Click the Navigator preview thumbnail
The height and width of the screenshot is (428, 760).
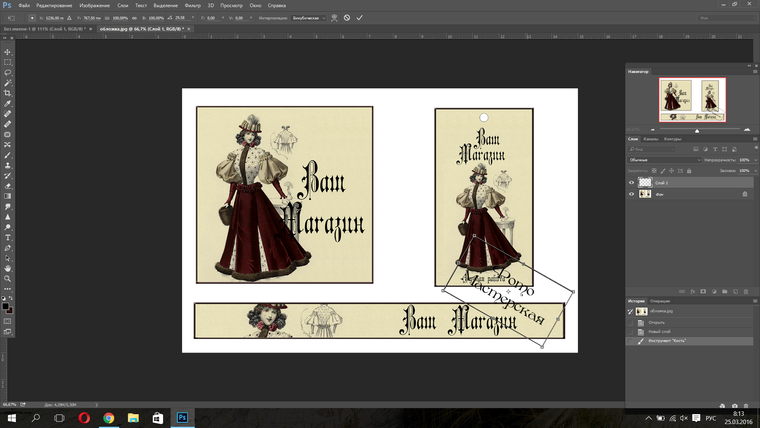coord(692,100)
